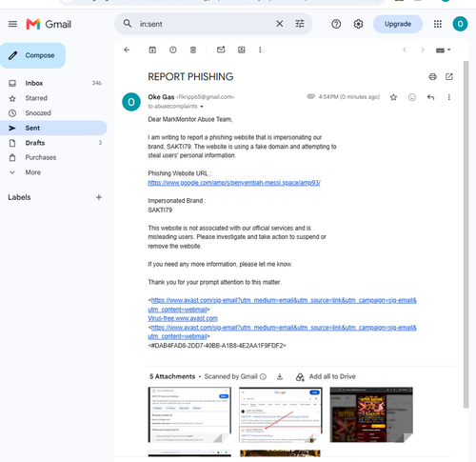Open the first attachment thumbnail
This screenshot has width=476, height=462.
click(x=189, y=414)
